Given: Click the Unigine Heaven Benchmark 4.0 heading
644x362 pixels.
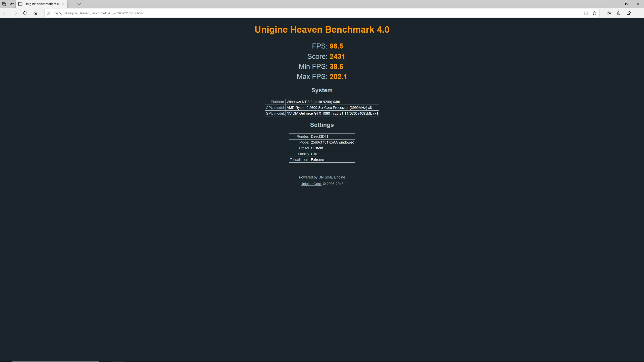Looking at the screenshot, I should pyautogui.click(x=322, y=30).
